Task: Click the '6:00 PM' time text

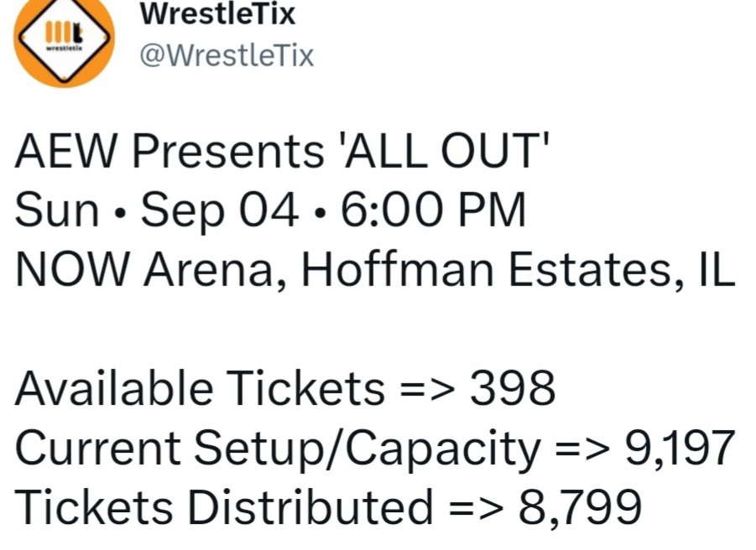Action: 433,210
